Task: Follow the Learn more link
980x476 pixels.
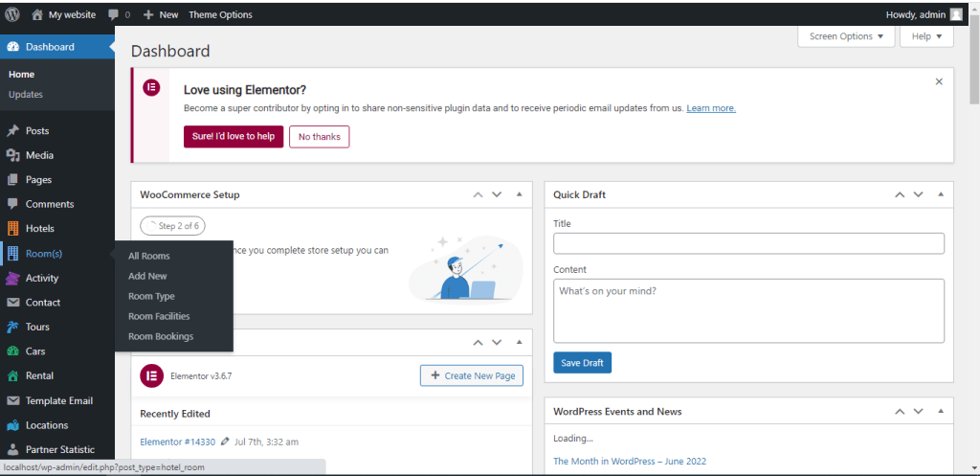Action: tap(711, 107)
